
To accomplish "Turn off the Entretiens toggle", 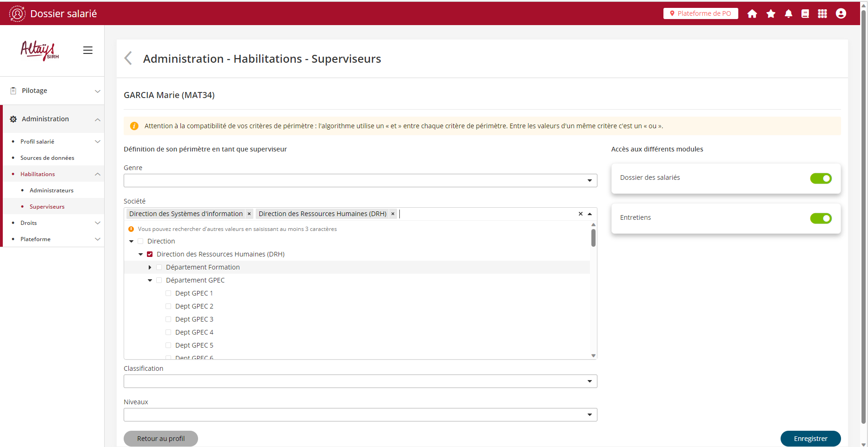I will click(x=821, y=218).
